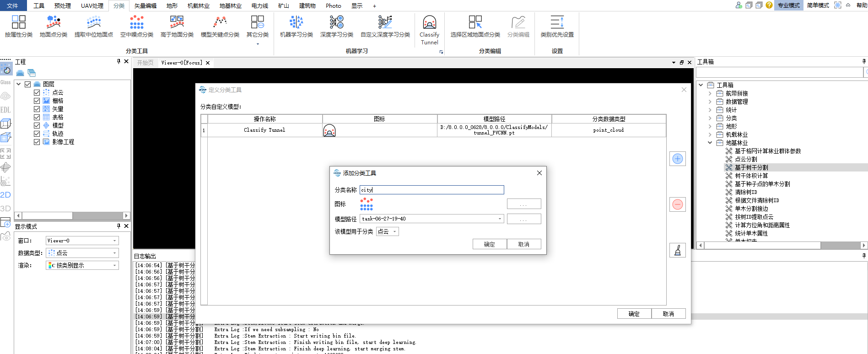Click 确定 in 定义分类工具 window
This screenshot has height=354, width=868.
[x=634, y=314]
